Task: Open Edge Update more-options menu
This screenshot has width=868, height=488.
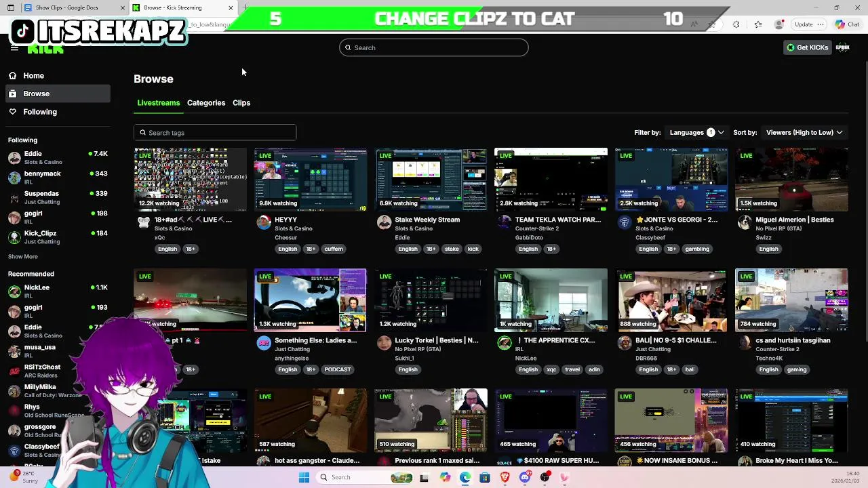Action: tap(821, 24)
